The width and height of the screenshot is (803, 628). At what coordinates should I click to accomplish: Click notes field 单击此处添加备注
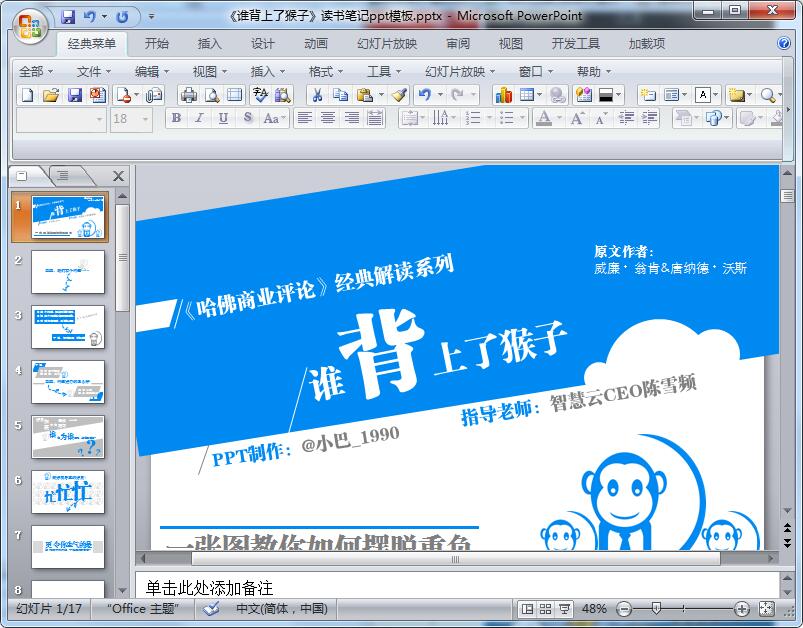pyautogui.click(x=456, y=587)
